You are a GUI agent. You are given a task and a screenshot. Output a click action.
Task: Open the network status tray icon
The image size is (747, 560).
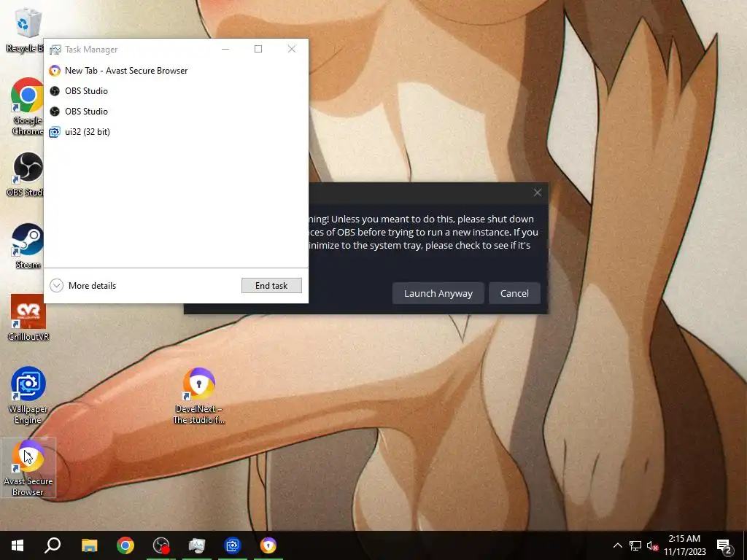(635, 545)
